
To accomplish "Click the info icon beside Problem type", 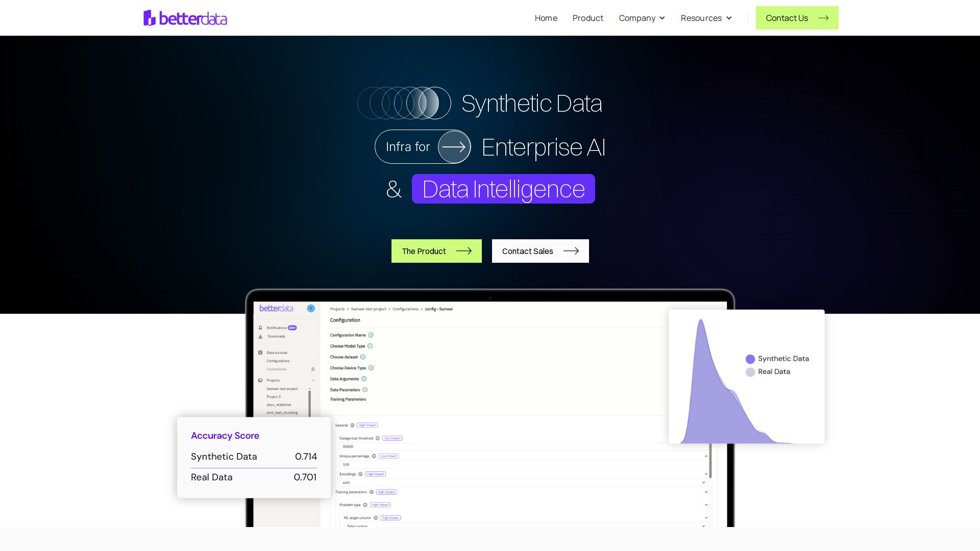I will pyautogui.click(x=365, y=505).
